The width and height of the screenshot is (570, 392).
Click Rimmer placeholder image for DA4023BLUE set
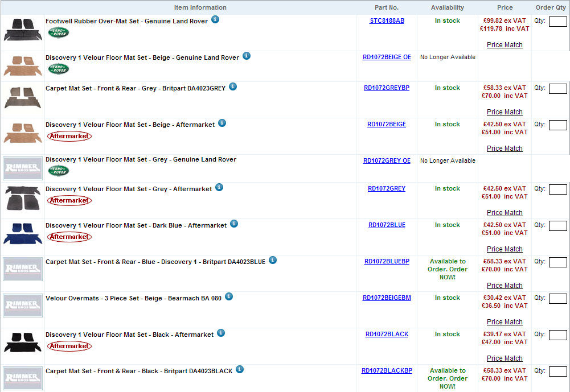click(23, 269)
